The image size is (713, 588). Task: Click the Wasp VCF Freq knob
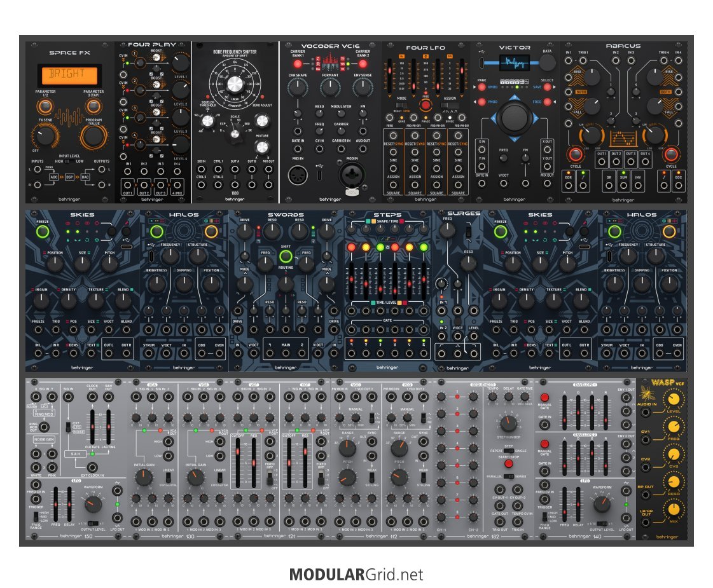673,427
